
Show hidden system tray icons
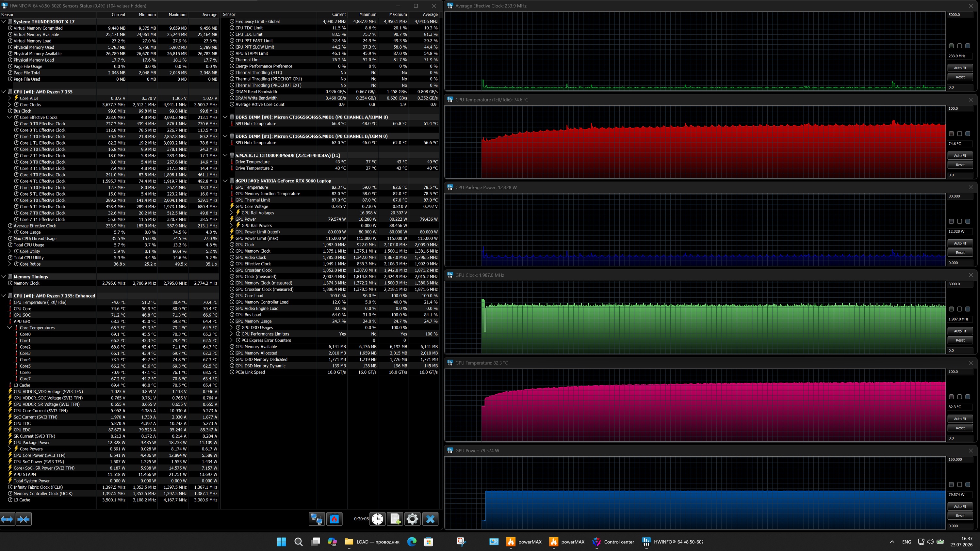[x=892, y=542]
